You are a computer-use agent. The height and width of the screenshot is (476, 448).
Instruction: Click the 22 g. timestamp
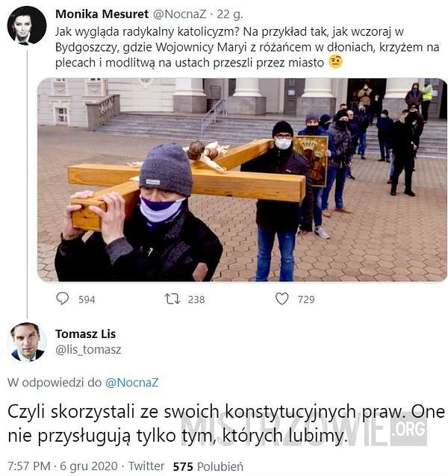pos(230,14)
